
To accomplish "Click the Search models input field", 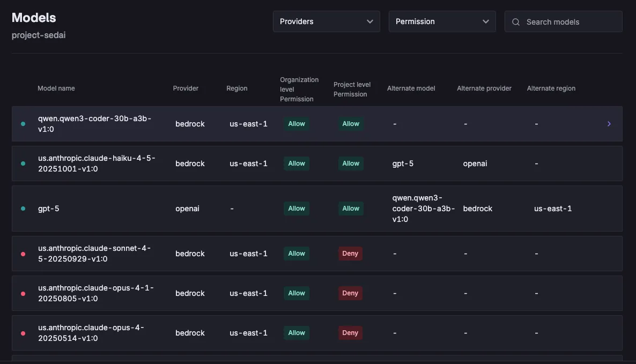I will click(x=564, y=21).
